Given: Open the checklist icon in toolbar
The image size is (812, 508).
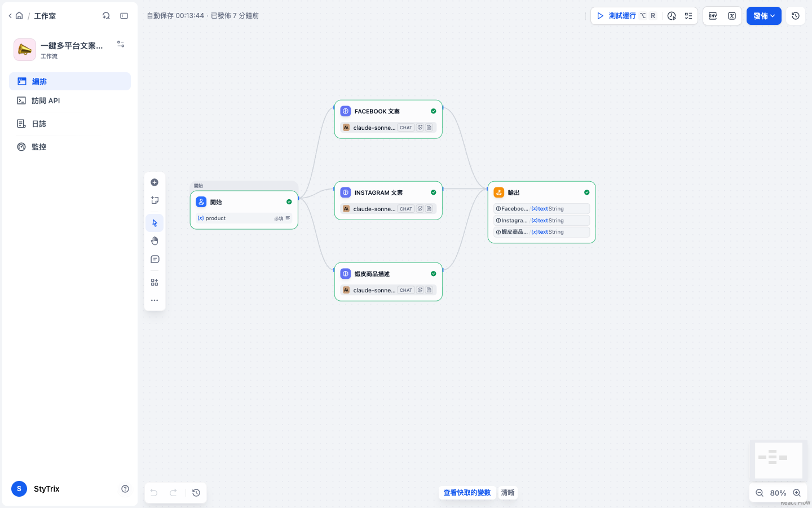Looking at the screenshot, I should tap(689, 16).
